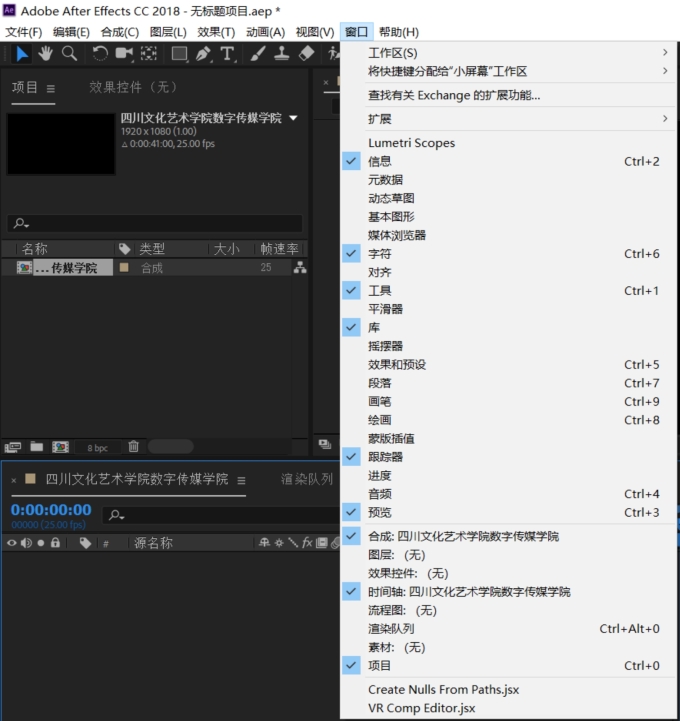Select the Eraser tool
The width and height of the screenshot is (680, 721).
click(306, 53)
